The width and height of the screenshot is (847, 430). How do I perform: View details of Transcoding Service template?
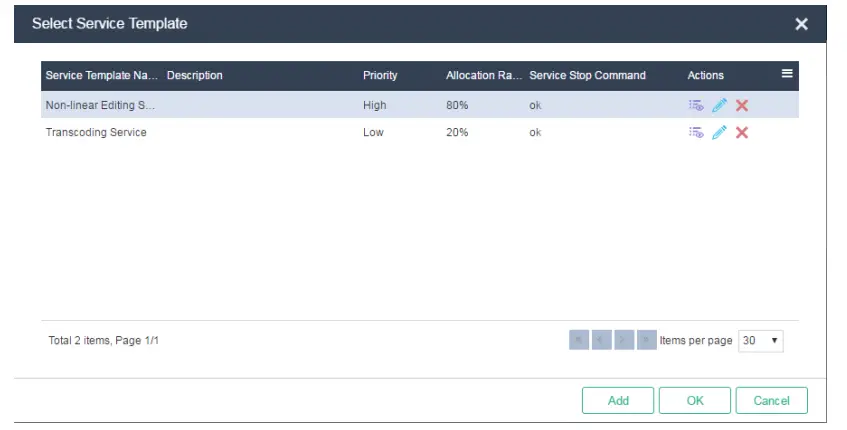[x=696, y=132]
